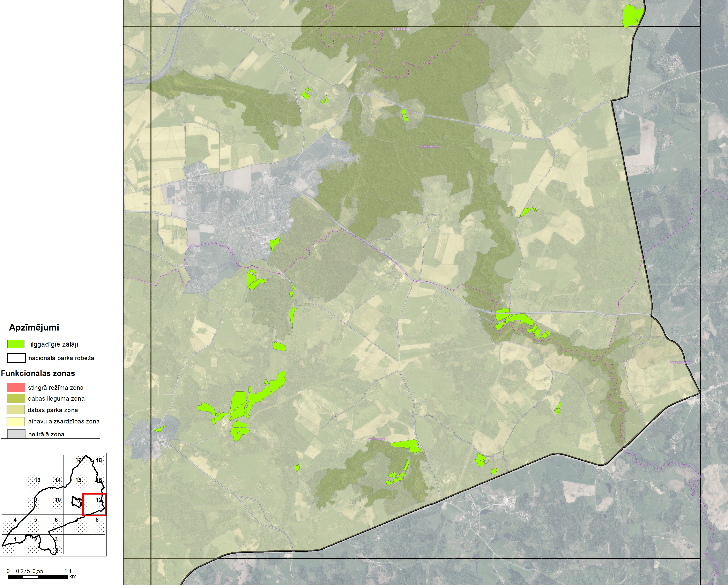Select tile 17 in the index map

74,465
